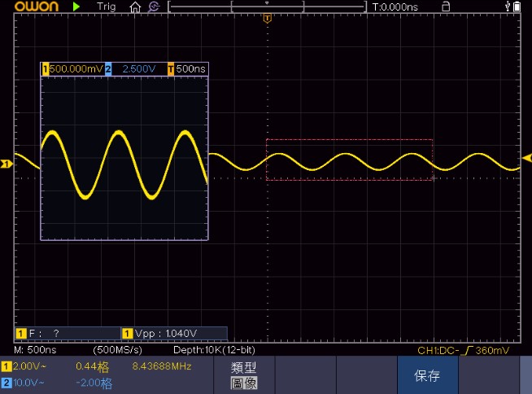Click the channel 1 frequency measurement F: ?
532x394 pixels.
68,333
